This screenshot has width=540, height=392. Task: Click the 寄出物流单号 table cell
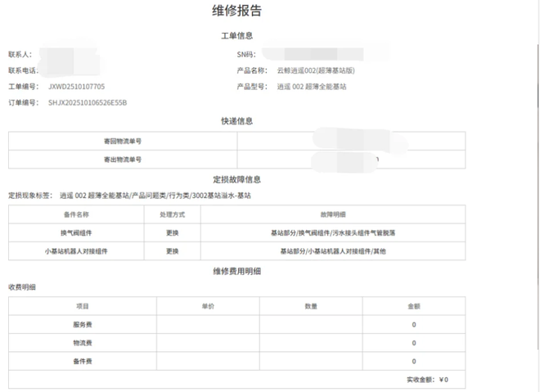[122, 159]
